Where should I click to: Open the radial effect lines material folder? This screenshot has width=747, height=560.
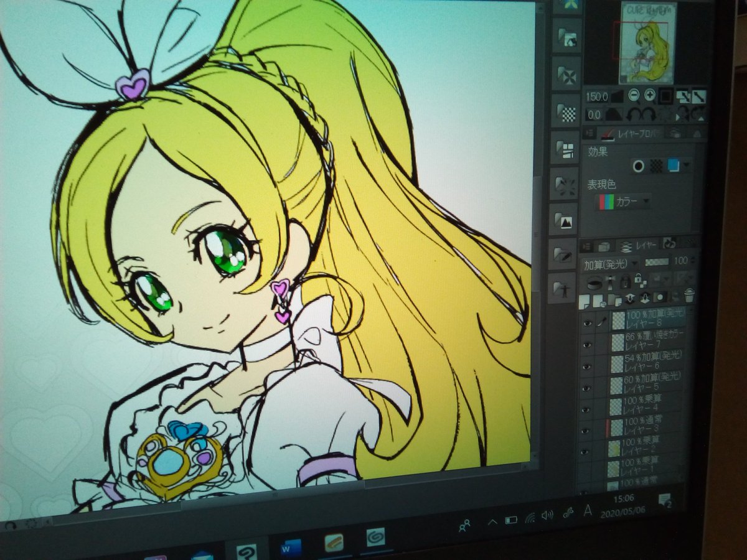tap(565, 185)
